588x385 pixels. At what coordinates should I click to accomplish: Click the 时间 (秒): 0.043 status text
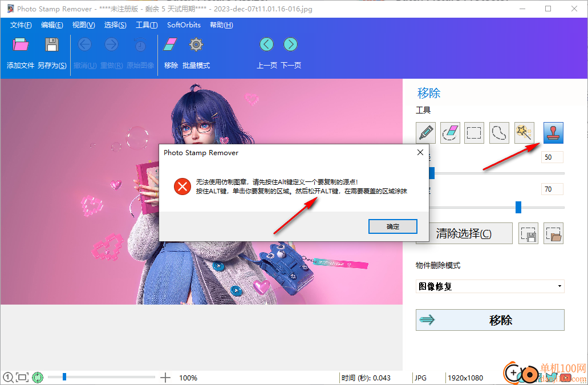(366, 378)
